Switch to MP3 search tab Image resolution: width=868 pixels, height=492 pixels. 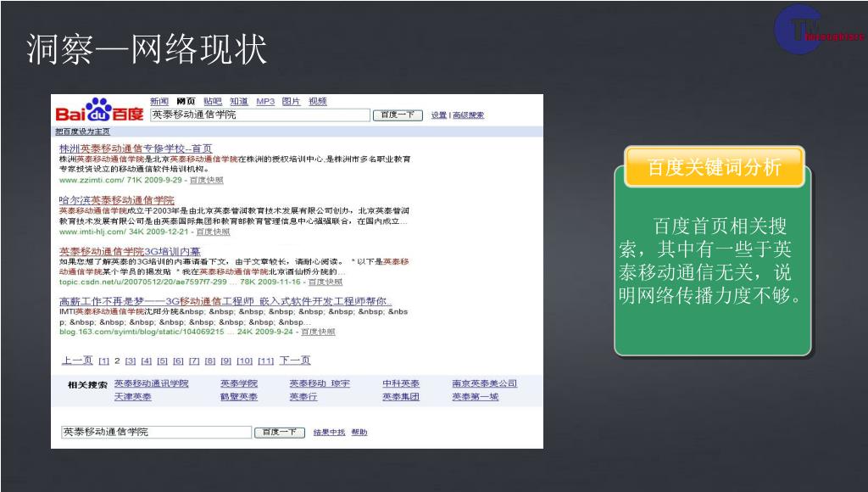[265, 102]
